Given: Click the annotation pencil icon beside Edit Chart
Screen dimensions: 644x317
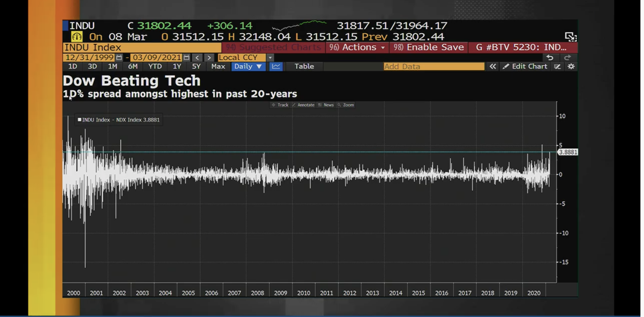Looking at the screenshot, I should click(x=557, y=67).
